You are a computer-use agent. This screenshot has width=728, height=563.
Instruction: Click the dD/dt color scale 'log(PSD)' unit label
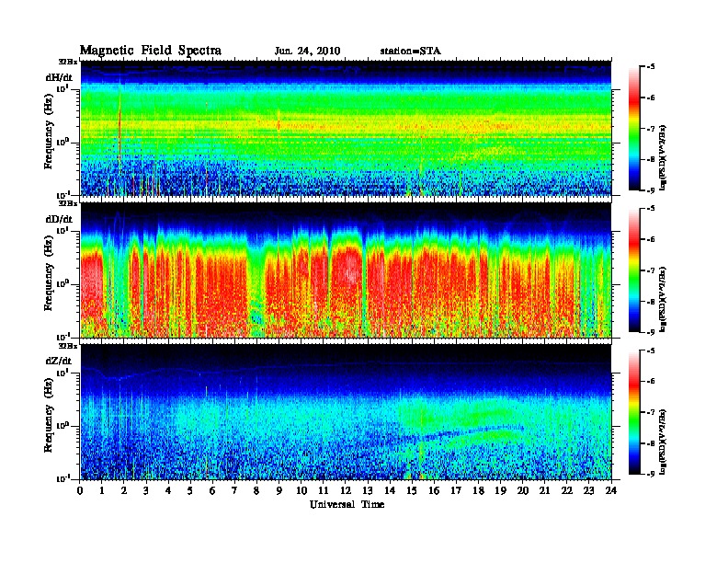point(665,300)
